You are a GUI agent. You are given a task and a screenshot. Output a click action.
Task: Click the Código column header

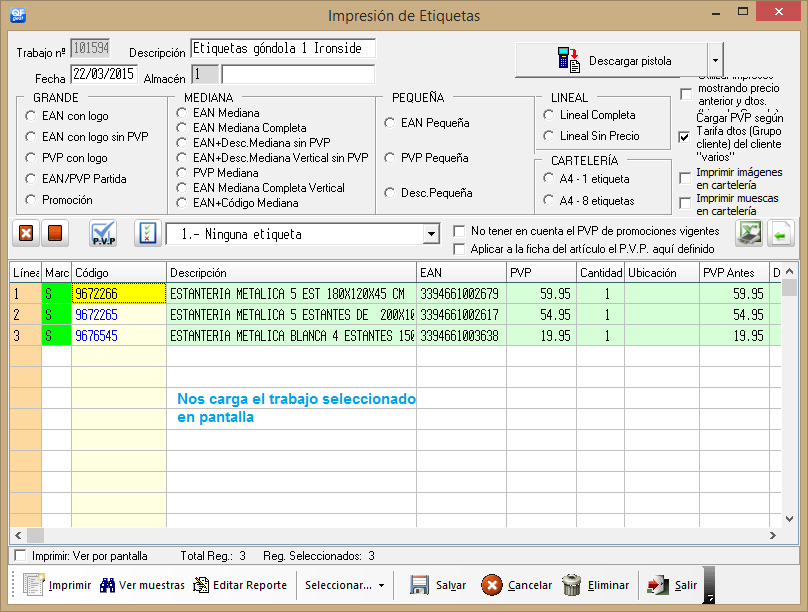(119, 273)
